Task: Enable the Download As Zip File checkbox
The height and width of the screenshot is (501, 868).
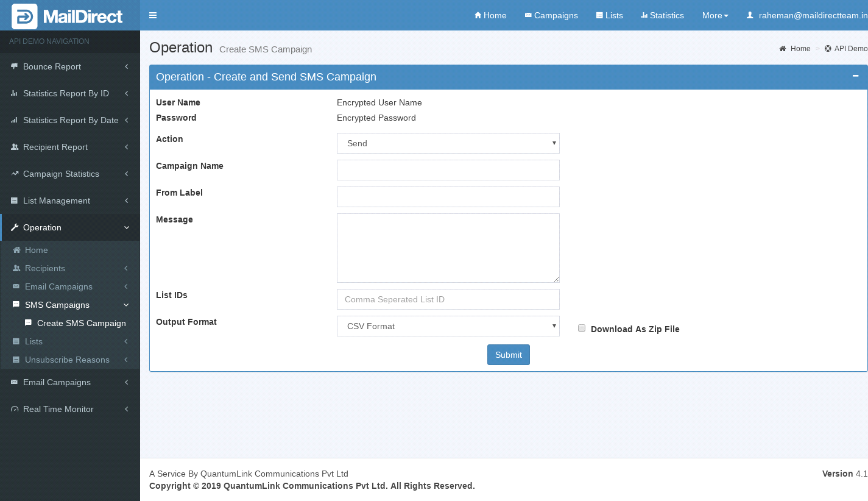Action: click(582, 328)
